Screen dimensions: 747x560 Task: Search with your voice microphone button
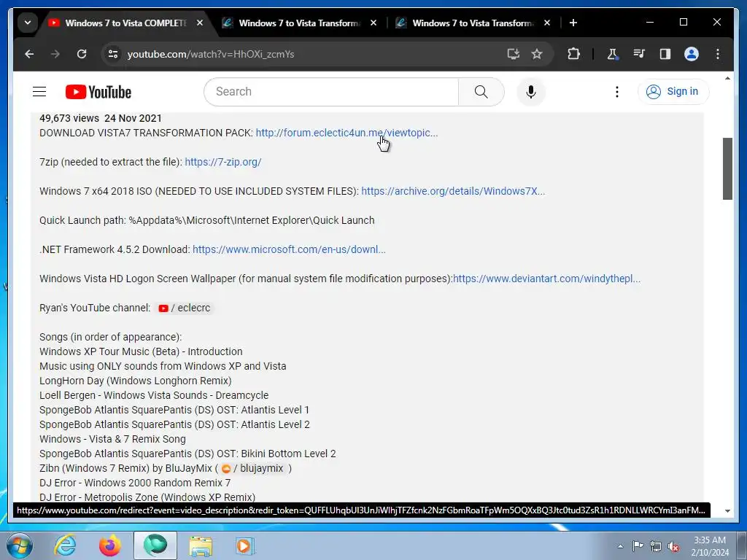point(531,91)
